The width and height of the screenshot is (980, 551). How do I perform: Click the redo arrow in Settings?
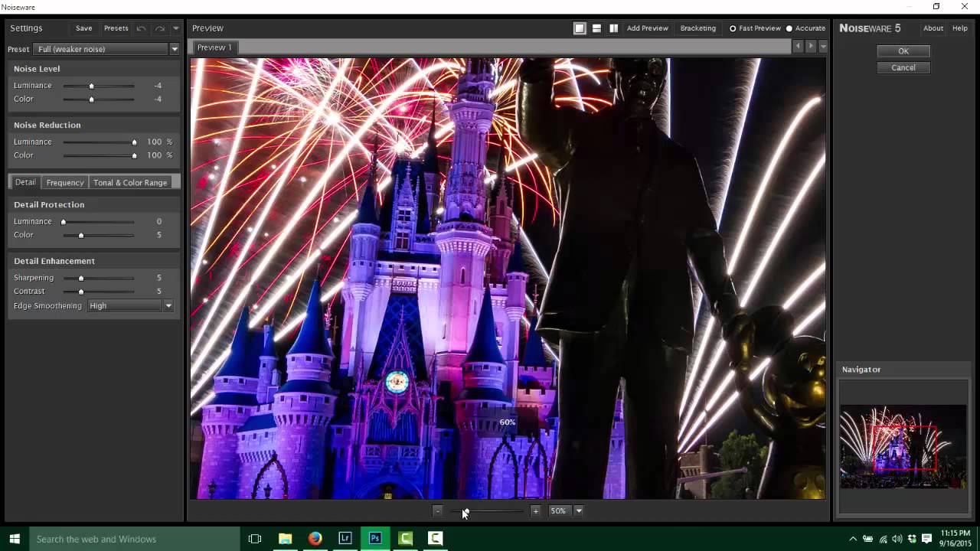click(x=159, y=28)
